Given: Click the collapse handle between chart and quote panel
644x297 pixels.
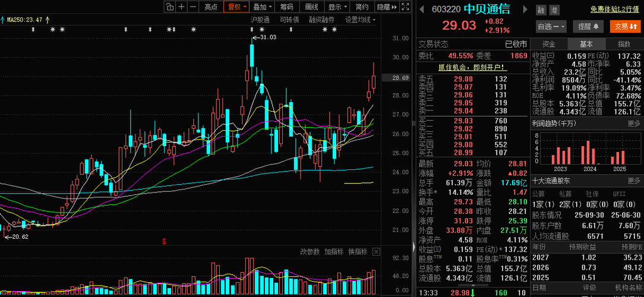Looking at the screenshot, I should click(413, 247).
